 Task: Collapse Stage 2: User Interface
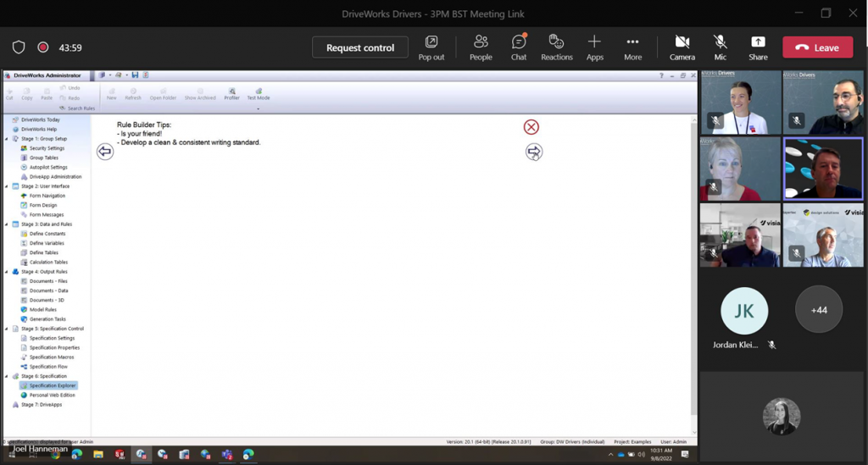[x=7, y=186]
